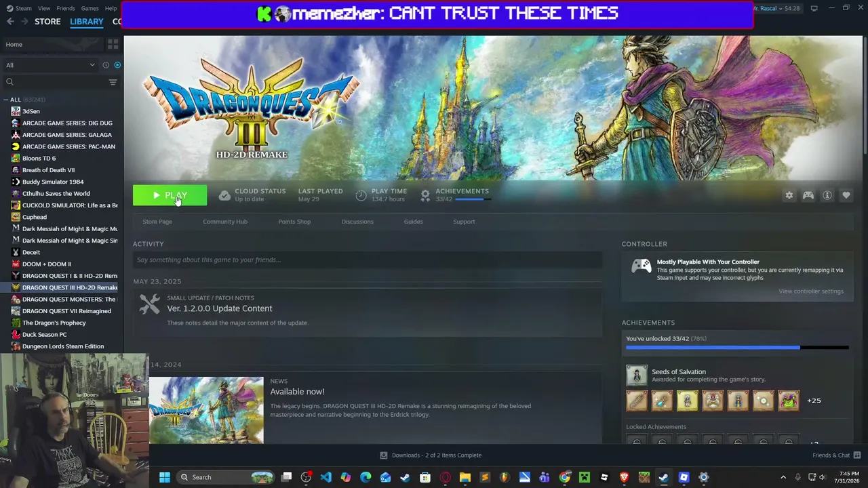The height and width of the screenshot is (488, 868).
Task: Collapse the ALL games category
Action: [7, 100]
